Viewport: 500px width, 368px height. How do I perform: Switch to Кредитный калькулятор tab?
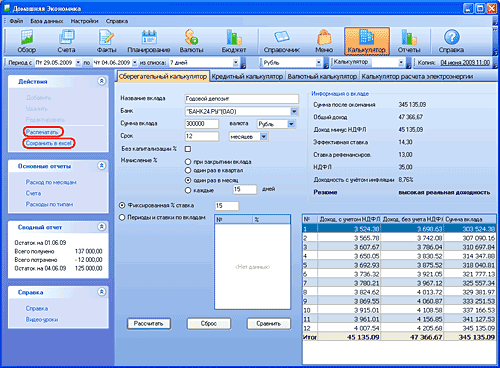point(247,77)
